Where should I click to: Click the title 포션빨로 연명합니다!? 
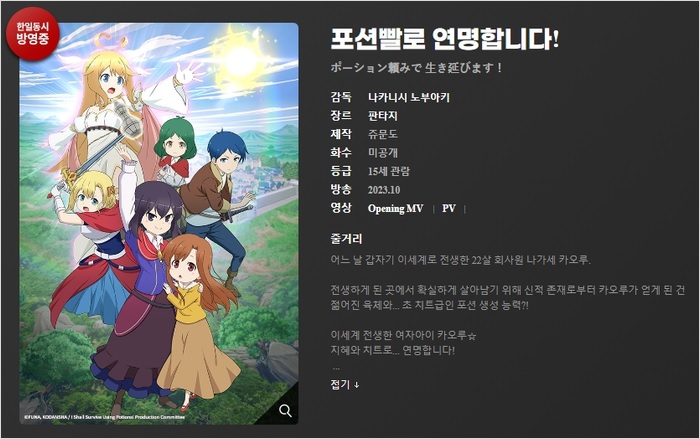(x=444, y=39)
